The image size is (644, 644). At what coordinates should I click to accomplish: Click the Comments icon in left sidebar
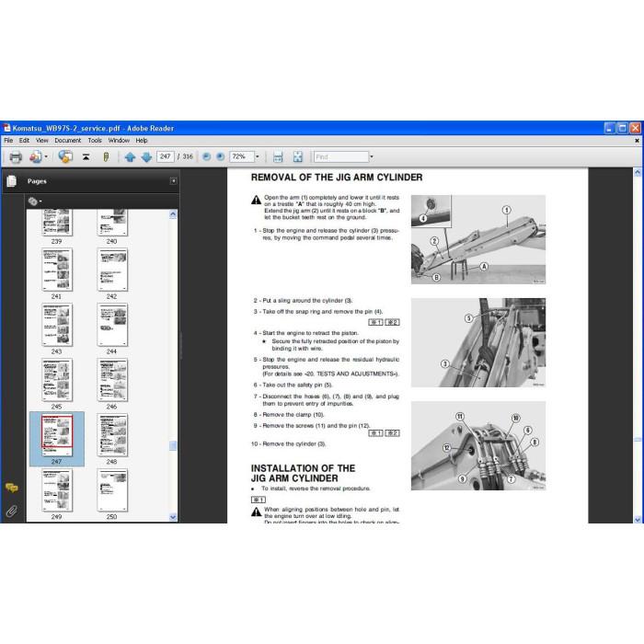(x=11, y=488)
